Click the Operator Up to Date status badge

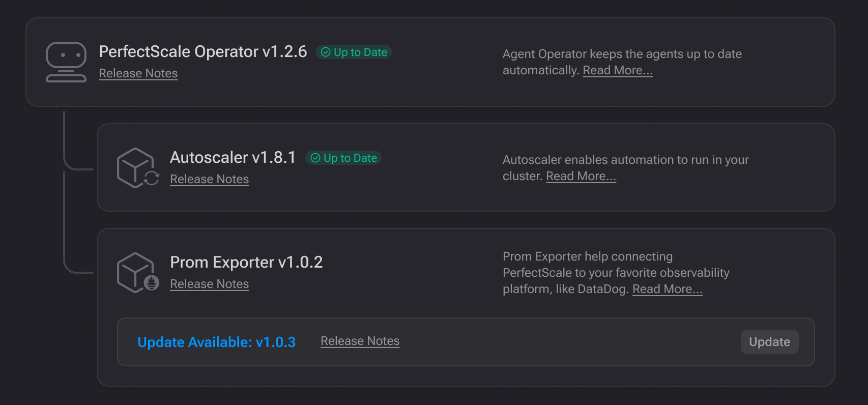[354, 52]
